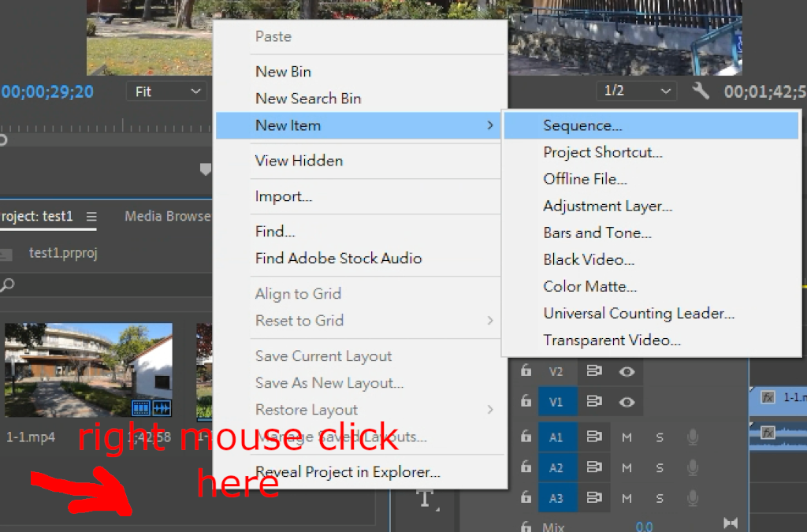This screenshot has height=532, width=807.
Task: Toggle sync lock on track V1
Action: 594,402
